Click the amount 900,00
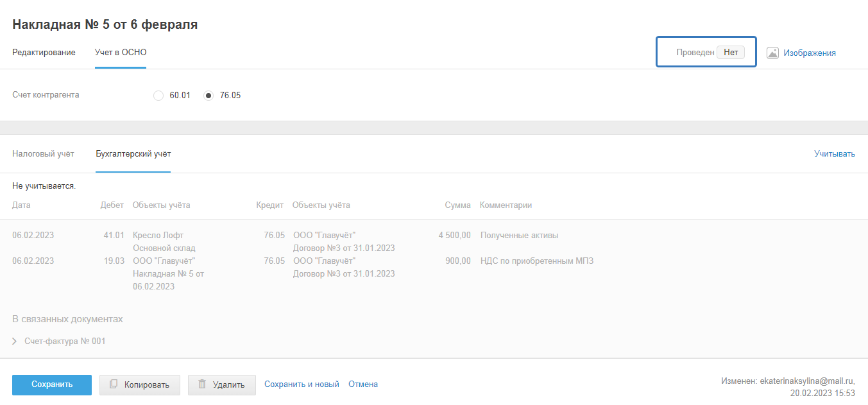 [458, 261]
